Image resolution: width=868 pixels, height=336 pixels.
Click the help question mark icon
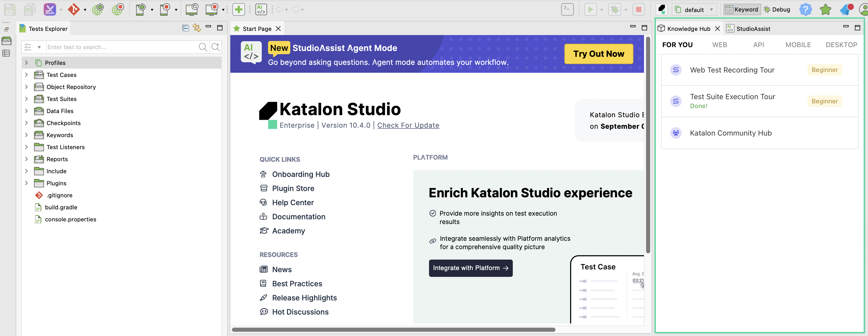point(806,9)
